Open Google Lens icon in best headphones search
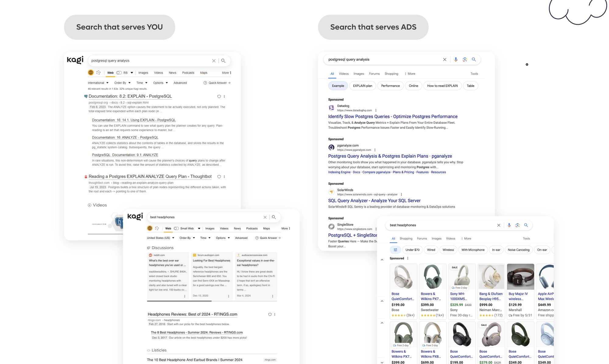 (x=517, y=225)
